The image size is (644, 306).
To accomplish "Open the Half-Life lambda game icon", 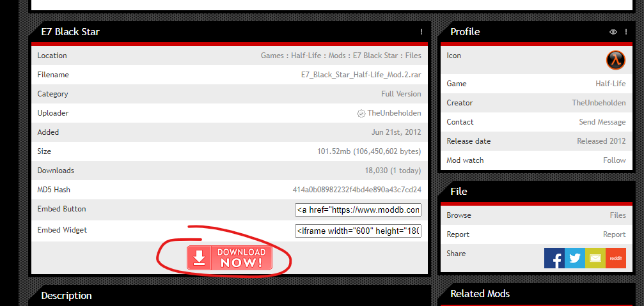I will [x=616, y=60].
